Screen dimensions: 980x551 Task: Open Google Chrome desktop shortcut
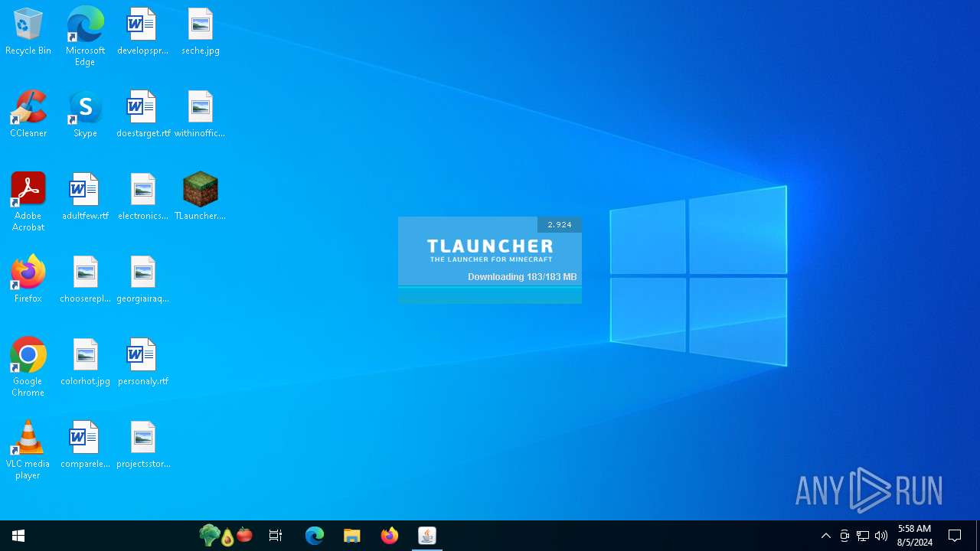tap(28, 367)
